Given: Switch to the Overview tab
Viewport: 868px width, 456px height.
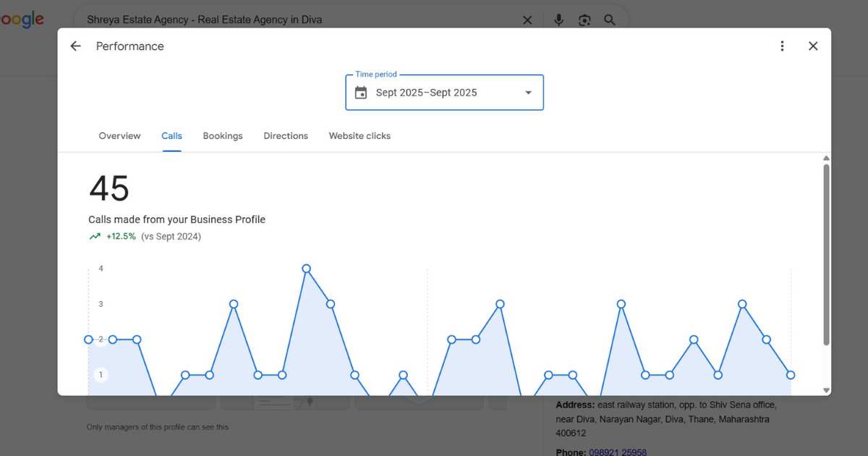Looking at the screenshot, I should [x=119, y=135].
